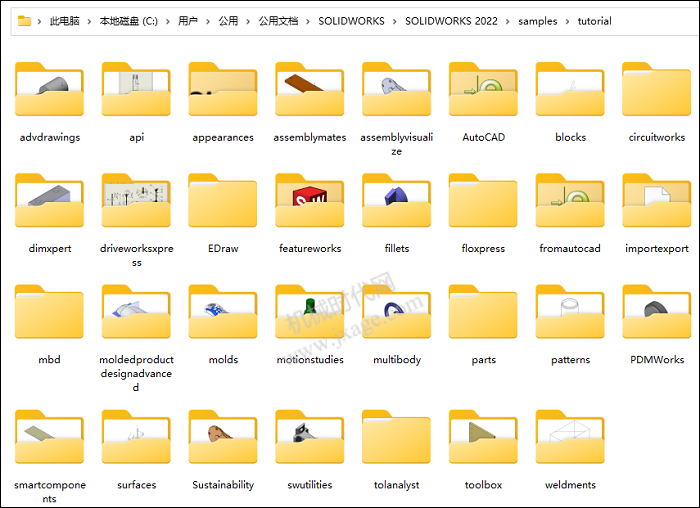Image resolution: width=700 pixels, height=508 pixels.
Task: Expand chevron after 用户 breadcrumb
Action: click(208, 21)
